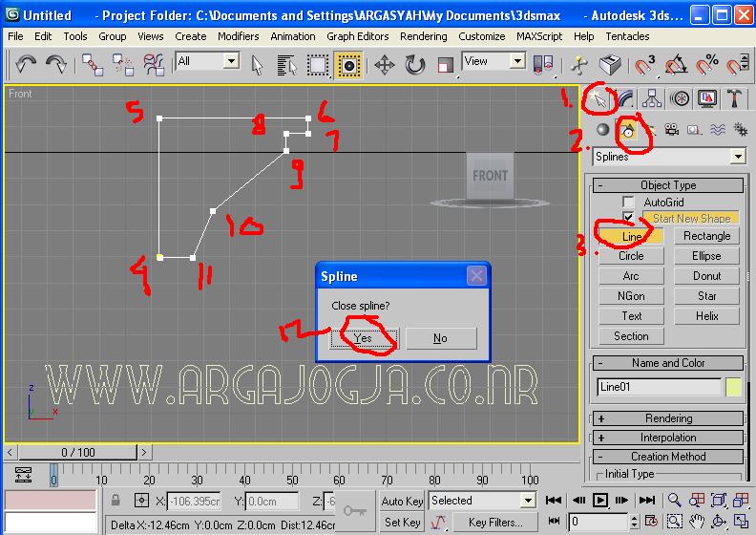Collapse the Name and Color rollout

coord(668,363)
